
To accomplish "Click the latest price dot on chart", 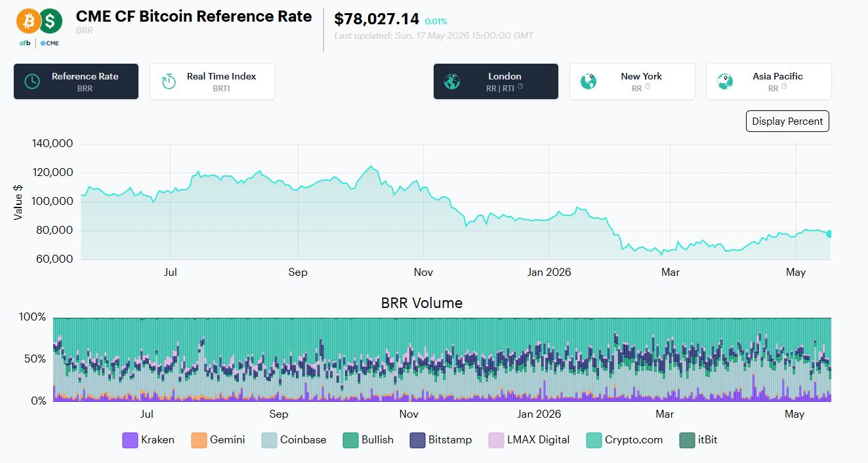I will (x=830, y=234).
